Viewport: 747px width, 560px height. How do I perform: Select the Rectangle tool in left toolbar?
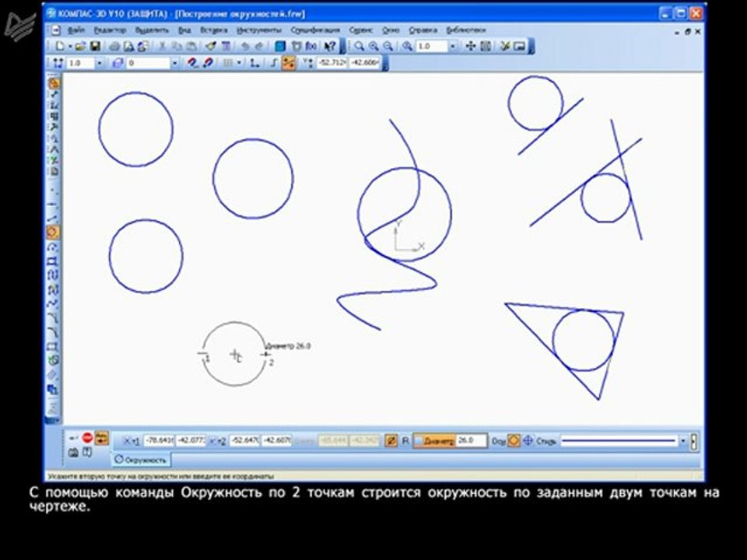click(x=53, y=346)
